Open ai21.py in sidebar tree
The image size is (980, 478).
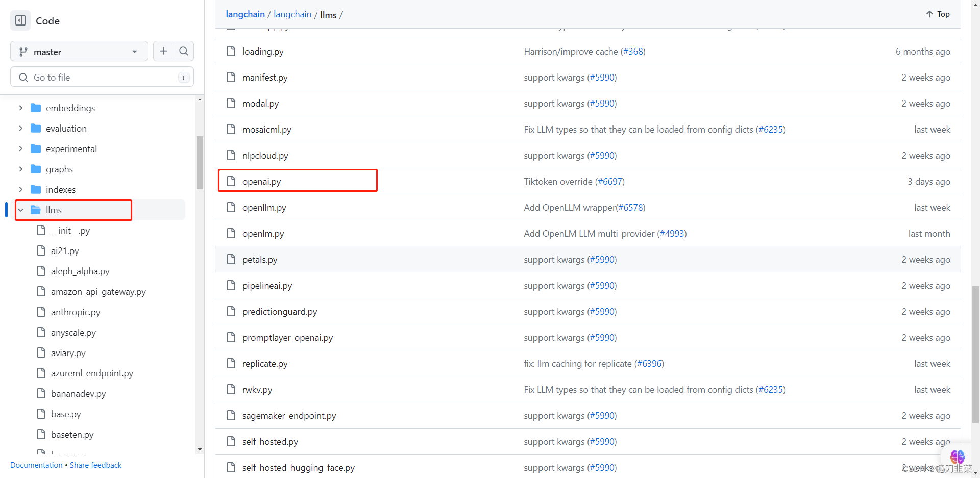65,250
